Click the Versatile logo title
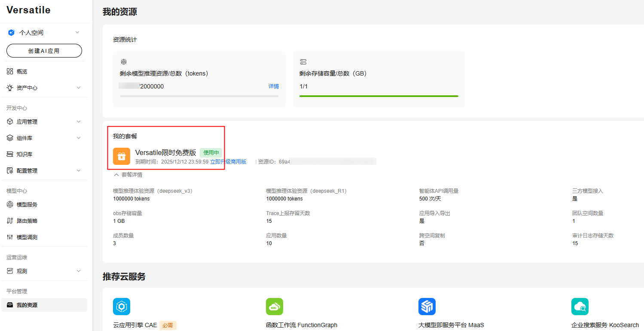Viewport: 644px width, 331px height. [x=28, y=10]
